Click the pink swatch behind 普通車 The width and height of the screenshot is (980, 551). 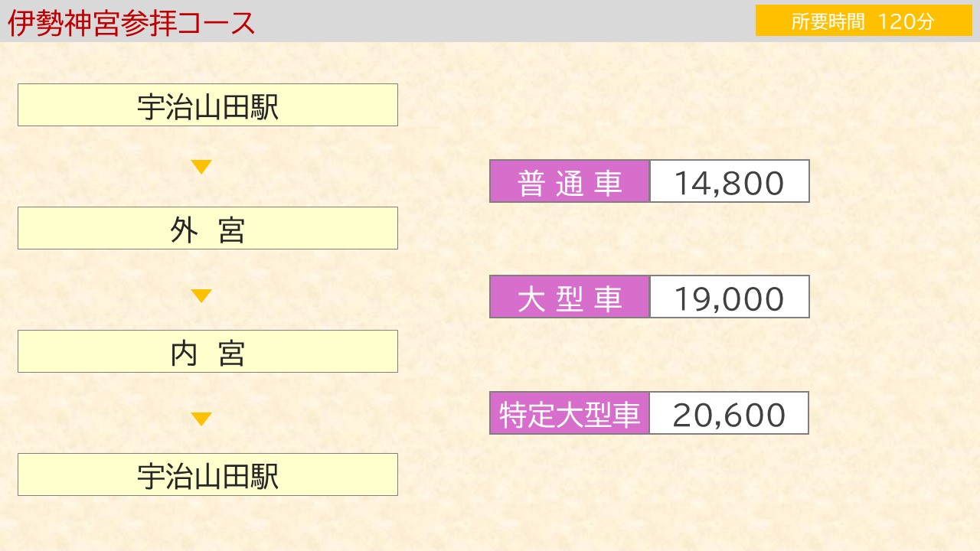coord(570,181)
